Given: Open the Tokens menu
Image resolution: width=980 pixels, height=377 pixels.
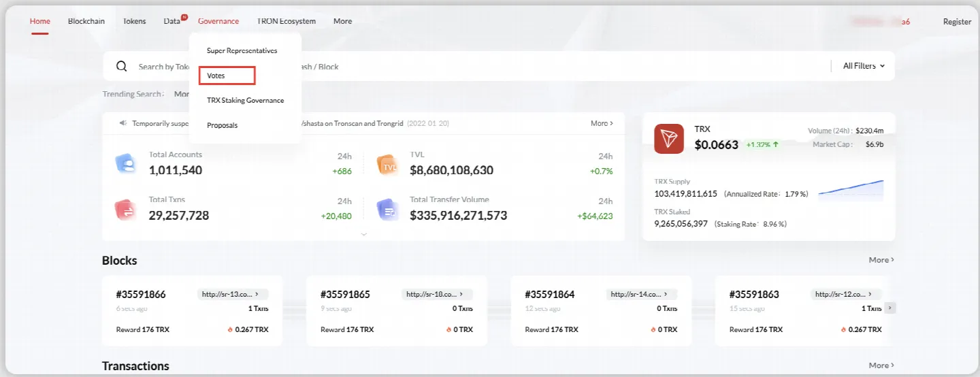Looking at the screenshot, I should (134, 21).
